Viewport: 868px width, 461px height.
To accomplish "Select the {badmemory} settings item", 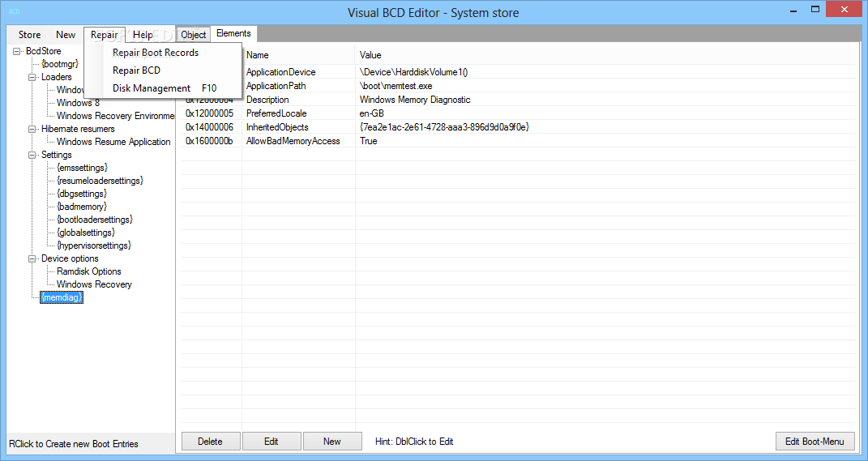I will 82,207.
